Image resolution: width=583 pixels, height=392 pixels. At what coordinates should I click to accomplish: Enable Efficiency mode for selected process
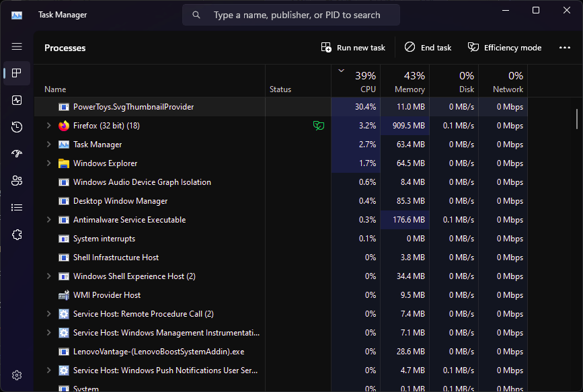point(504,47)
